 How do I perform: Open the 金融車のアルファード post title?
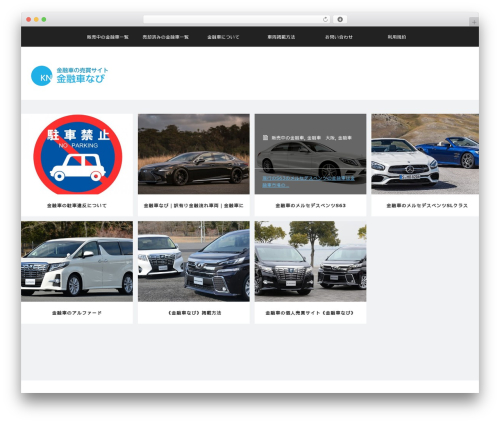point(77,313)
